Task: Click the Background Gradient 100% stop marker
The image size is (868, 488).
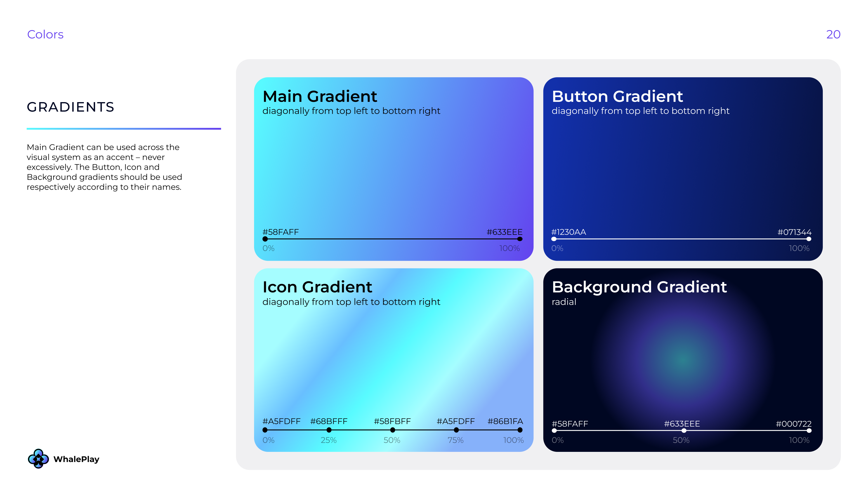Action: pyautogui.click(x=809, y=430)
